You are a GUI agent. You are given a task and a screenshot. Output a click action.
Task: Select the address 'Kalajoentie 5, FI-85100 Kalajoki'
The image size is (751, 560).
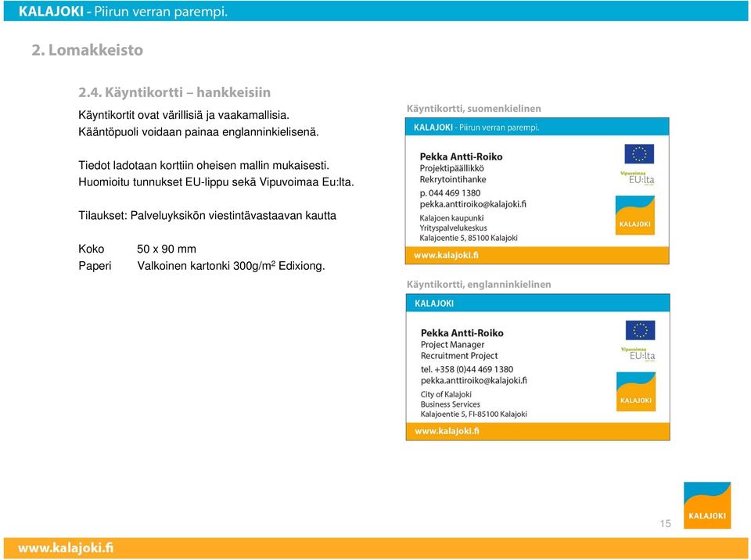474,415
